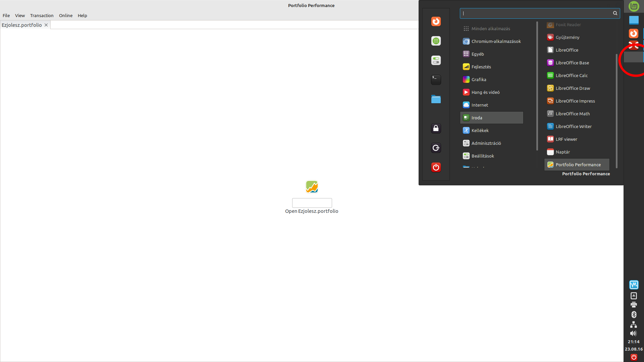Launch Terminal from the favorites sidebar
The height and width of the screenshot is (362, 644).
click(436, 79)
